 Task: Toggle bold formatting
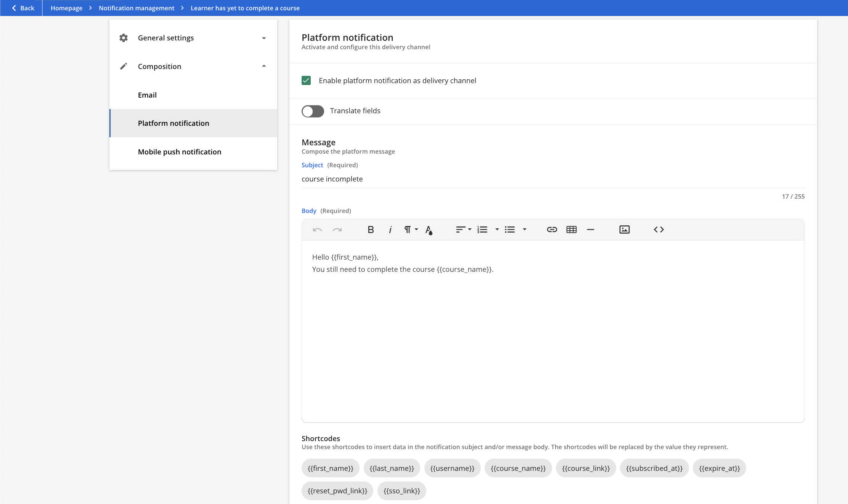coord(371,230)
